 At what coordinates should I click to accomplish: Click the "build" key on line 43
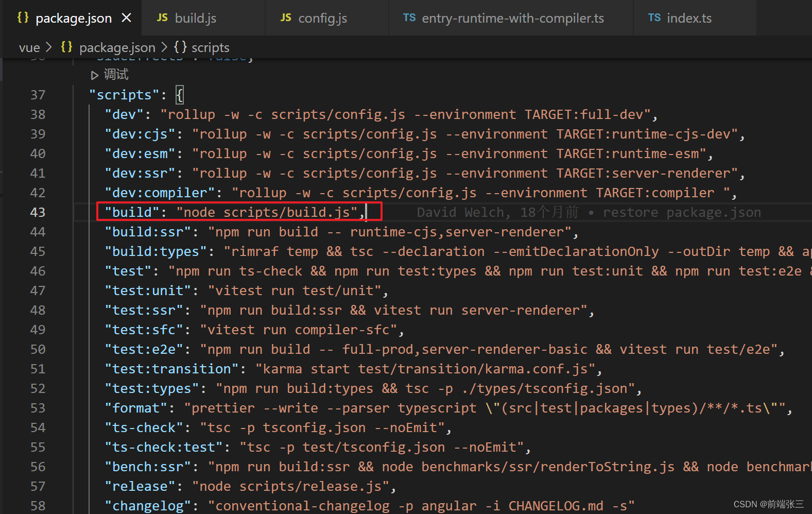[132, 212]
